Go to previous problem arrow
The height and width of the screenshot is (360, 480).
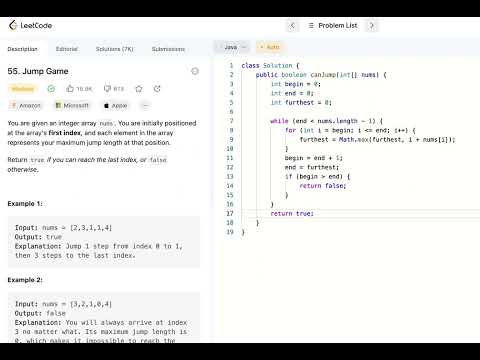pyautogui.click(x=292, y=25)
